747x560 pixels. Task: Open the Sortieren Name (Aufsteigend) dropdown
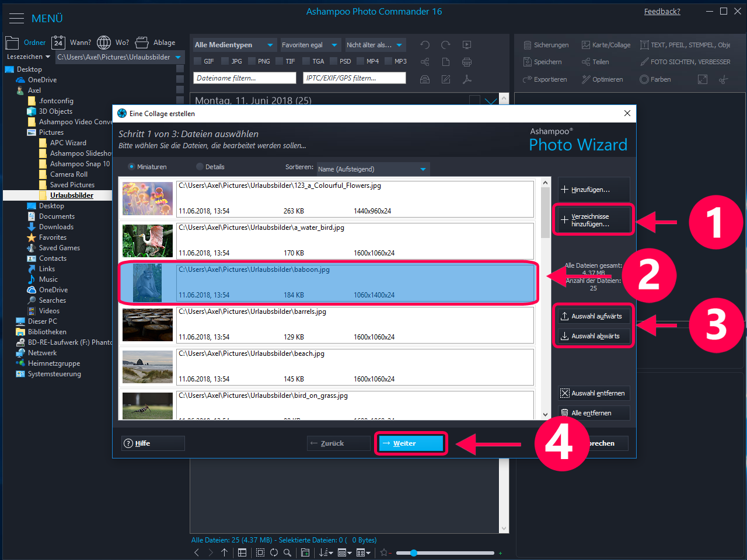pos(373,169)
